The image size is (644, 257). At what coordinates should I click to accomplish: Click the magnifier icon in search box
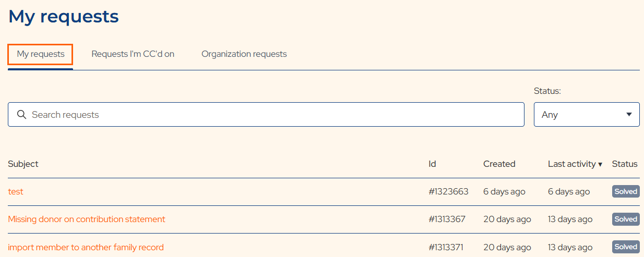point(21,115)
